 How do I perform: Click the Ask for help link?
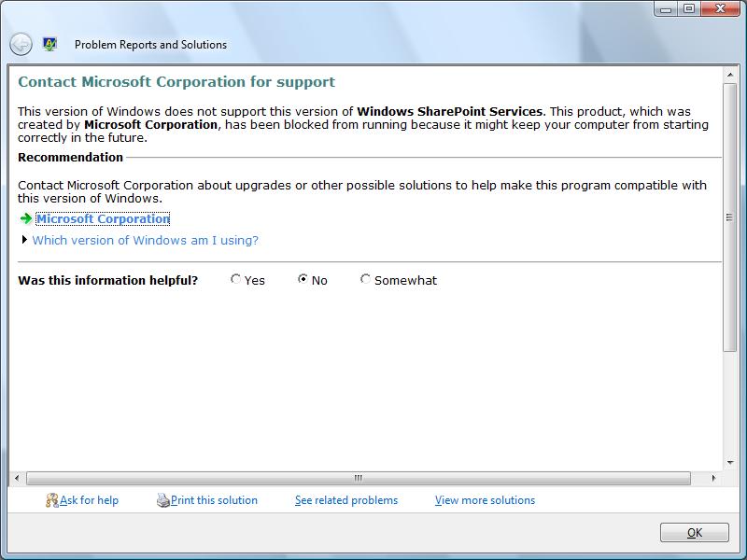(x=89, y=500)
